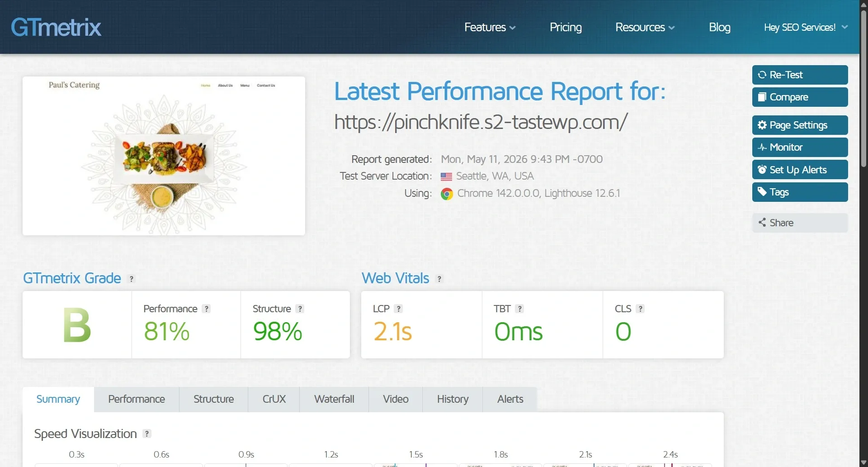Select the Summary tab
Viewport: 868px width, 467px height.
(58, 399)
